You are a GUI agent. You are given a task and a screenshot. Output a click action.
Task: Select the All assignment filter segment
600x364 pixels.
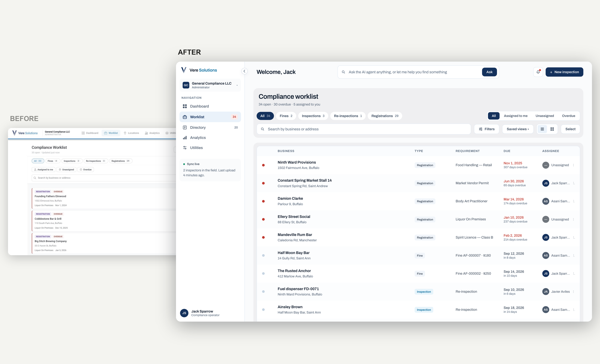pyautogui.click(x=494, y=116)
